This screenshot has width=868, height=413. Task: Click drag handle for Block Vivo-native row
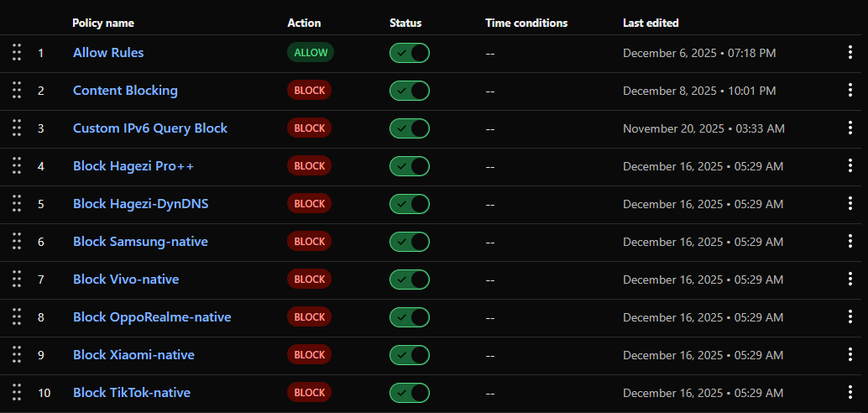pos(17,280)
